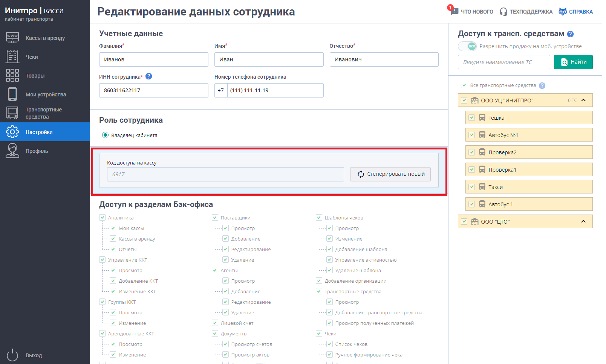Image resolution: width=606 pixels, height=364 pixels.
Task: Toggle the Документы access checkbox
Action: (x=215, y=334)
